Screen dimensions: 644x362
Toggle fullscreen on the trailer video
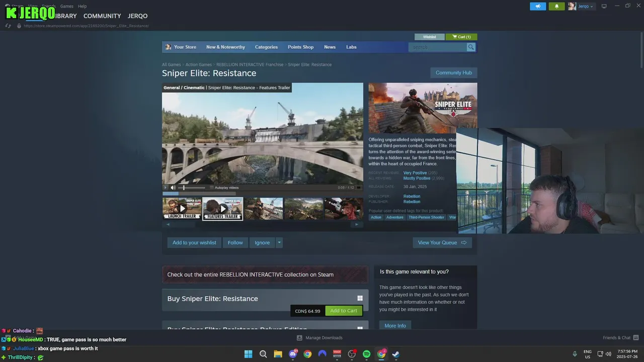click(x=359, y=188)
